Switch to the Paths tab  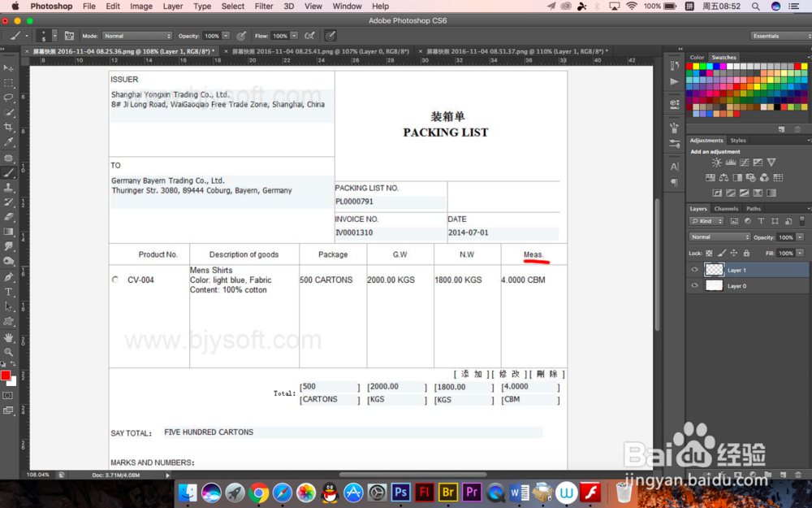pyautogui.click(x=754, y=208)
